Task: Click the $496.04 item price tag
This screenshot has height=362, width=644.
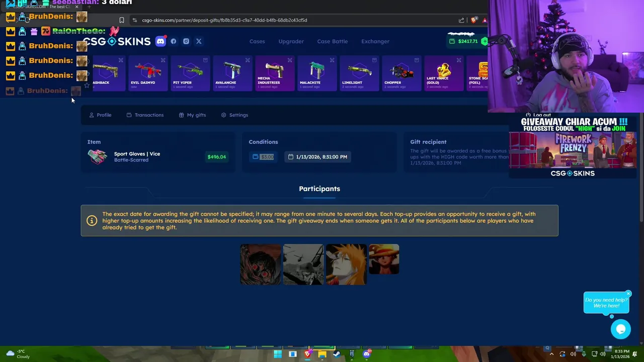Action: coord(217,157)
